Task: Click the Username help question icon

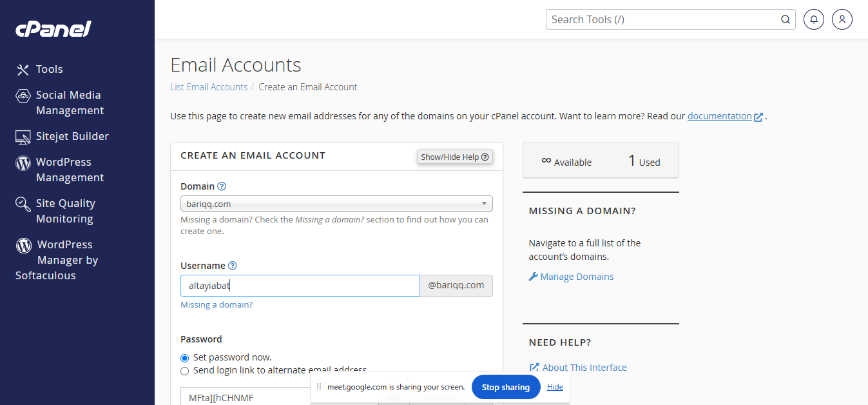Action: [233, 266]
